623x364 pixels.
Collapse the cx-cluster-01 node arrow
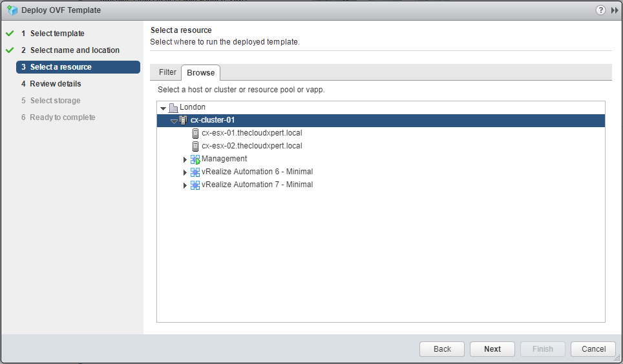click(174, 121)
